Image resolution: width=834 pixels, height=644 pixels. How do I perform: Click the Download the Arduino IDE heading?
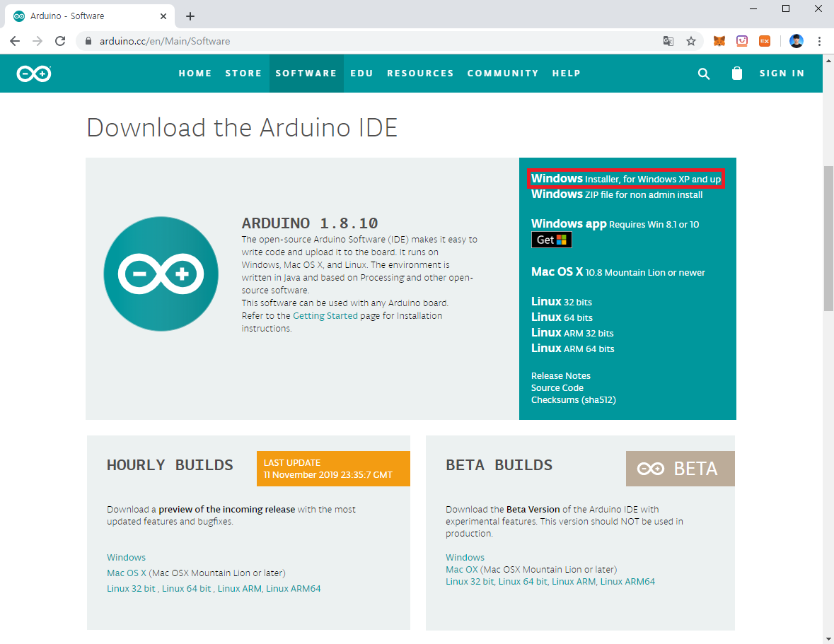point(242,128)
